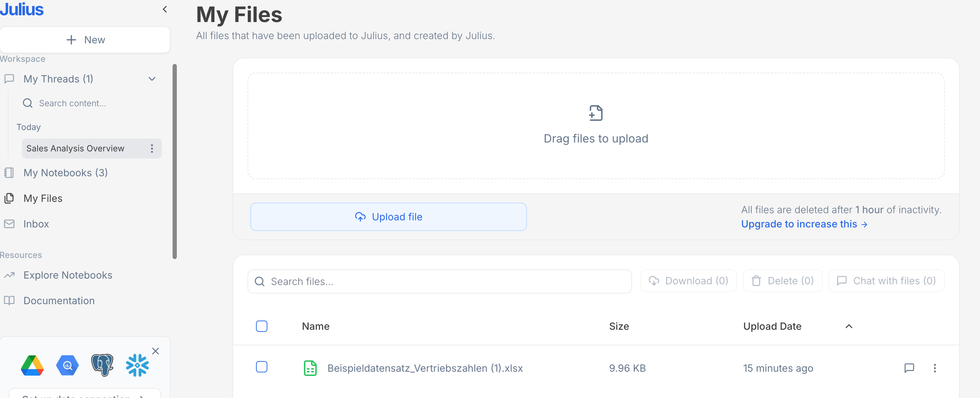This screenshot has width=980, height=398.
Task: Open Documentation link
Action: [x=59, y=301]
